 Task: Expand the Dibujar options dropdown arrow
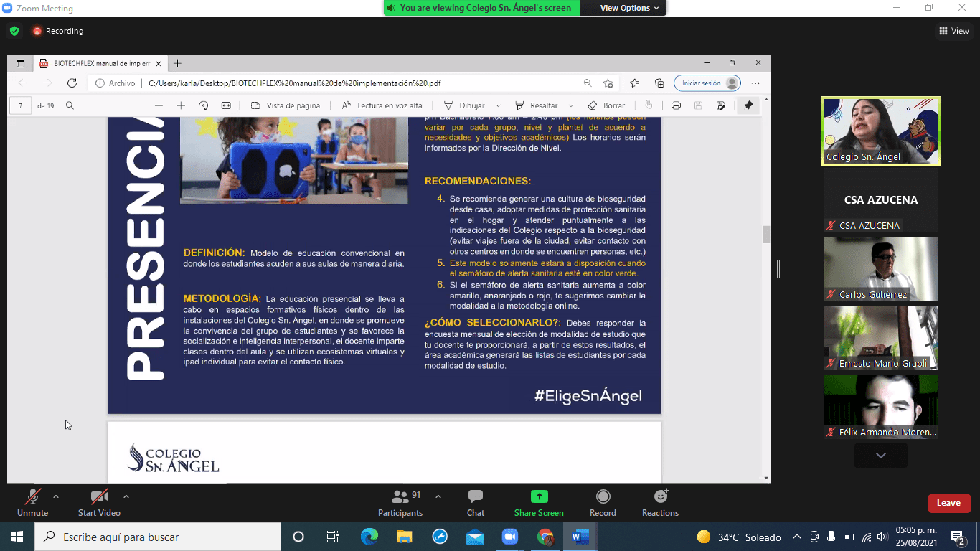(499, 105)
